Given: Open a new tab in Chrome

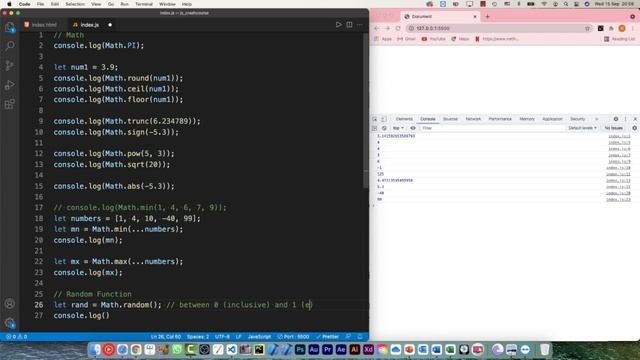Looking at the screenshot, I should pyautogui.click(x=487, y=17).
